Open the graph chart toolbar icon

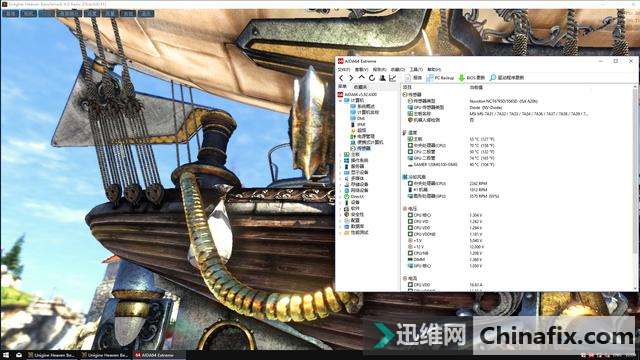click(393, 78)
